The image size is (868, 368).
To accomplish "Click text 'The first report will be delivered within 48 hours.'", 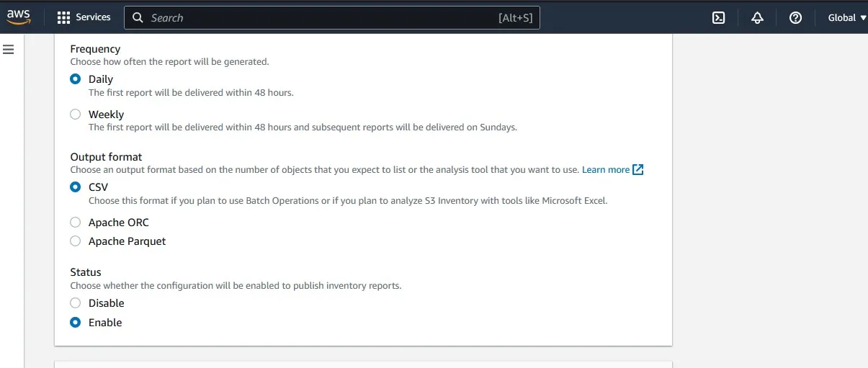I will click(x=191, y=93).
